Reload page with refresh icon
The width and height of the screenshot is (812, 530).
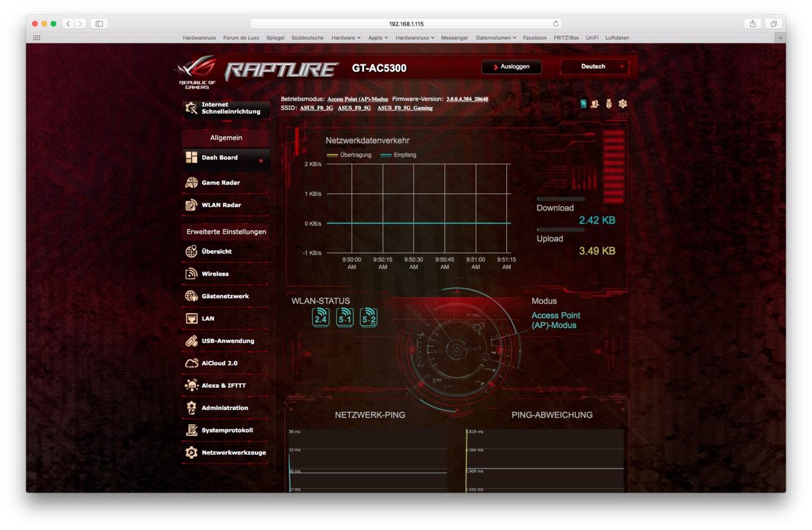point(556,24)
